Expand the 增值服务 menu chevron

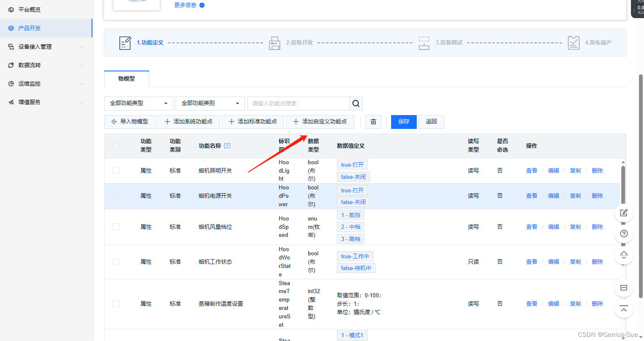tap(81, 102)
